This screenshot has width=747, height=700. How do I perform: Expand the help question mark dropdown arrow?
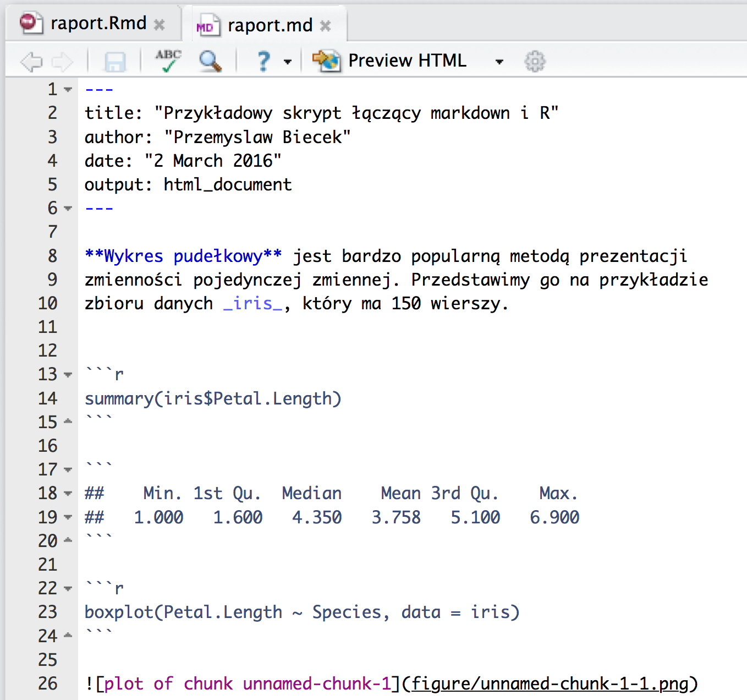[x=288, y=62]
